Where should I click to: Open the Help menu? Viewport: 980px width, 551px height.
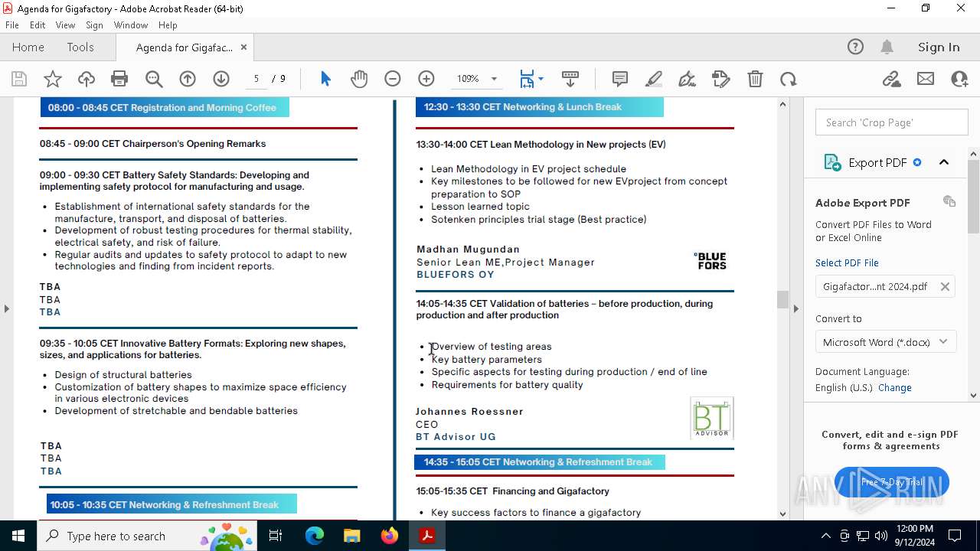coord(168,25)
